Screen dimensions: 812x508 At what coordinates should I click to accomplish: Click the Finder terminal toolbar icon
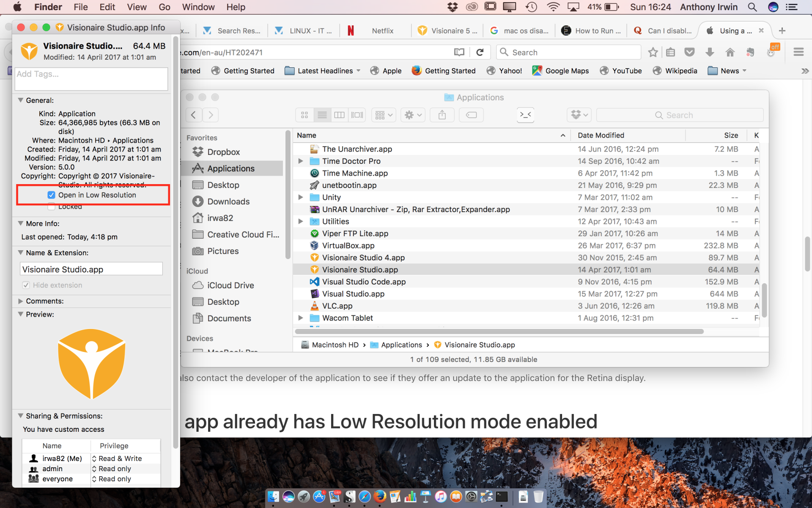525,115
